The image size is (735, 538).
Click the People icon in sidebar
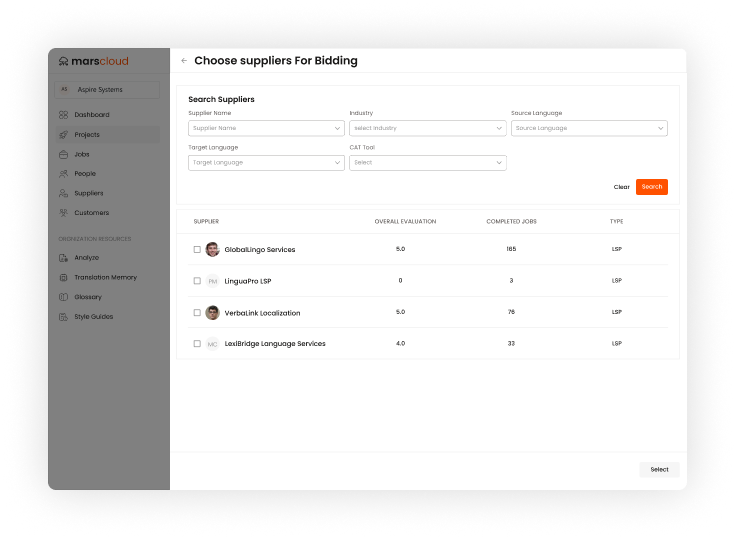point(64,174)
